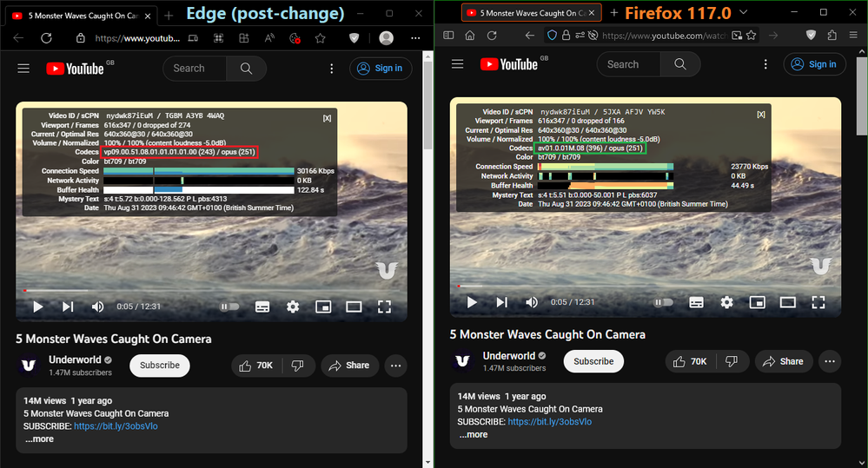Focus YouTube Search box in Edge
This screenshot has height=468, width=868.
(x=195, y=69)
